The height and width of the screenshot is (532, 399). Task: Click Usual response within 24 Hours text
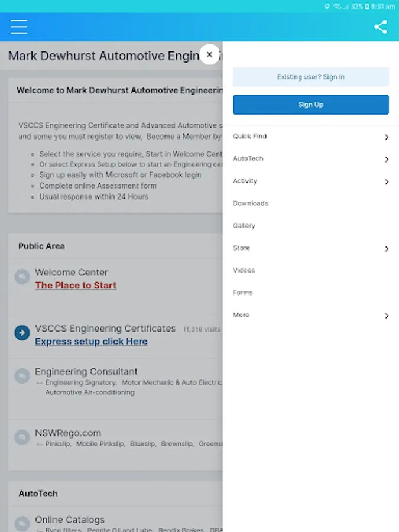tap(93, 197)
